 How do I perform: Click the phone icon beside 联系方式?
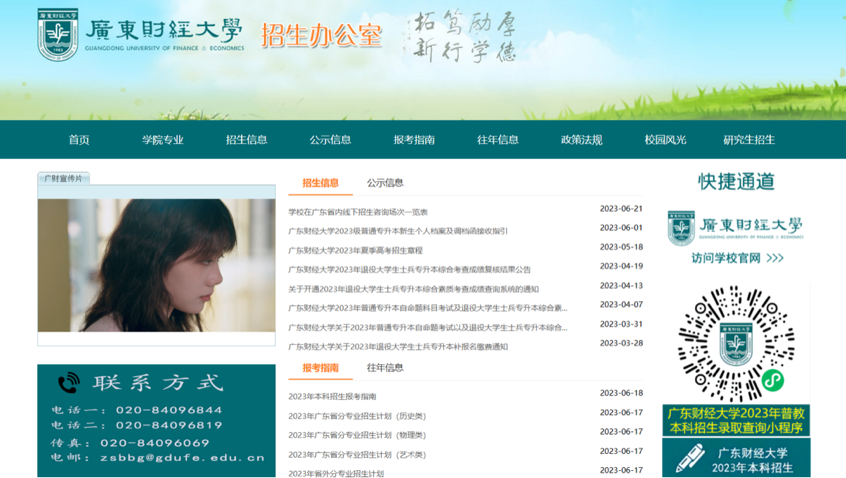tap(69, 383)
